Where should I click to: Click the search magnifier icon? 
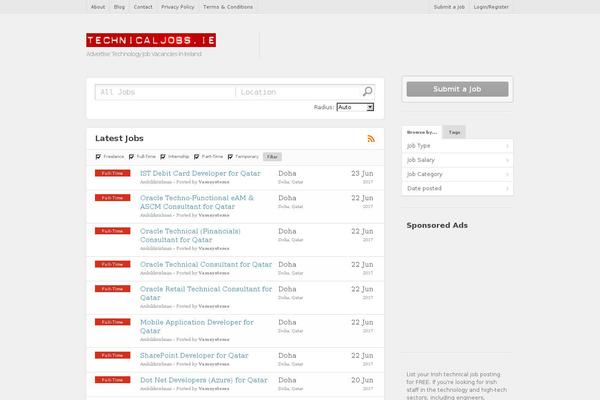tap(367, 91)
